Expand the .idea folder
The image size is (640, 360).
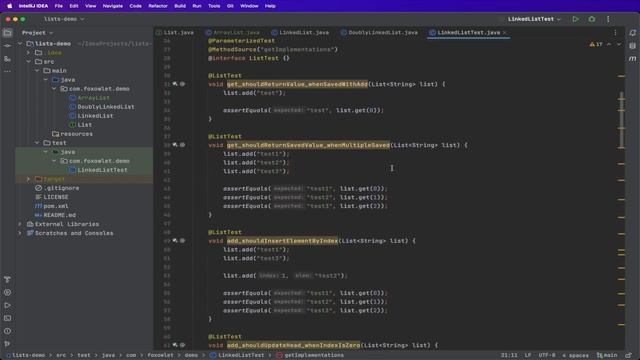click(28, 53)
